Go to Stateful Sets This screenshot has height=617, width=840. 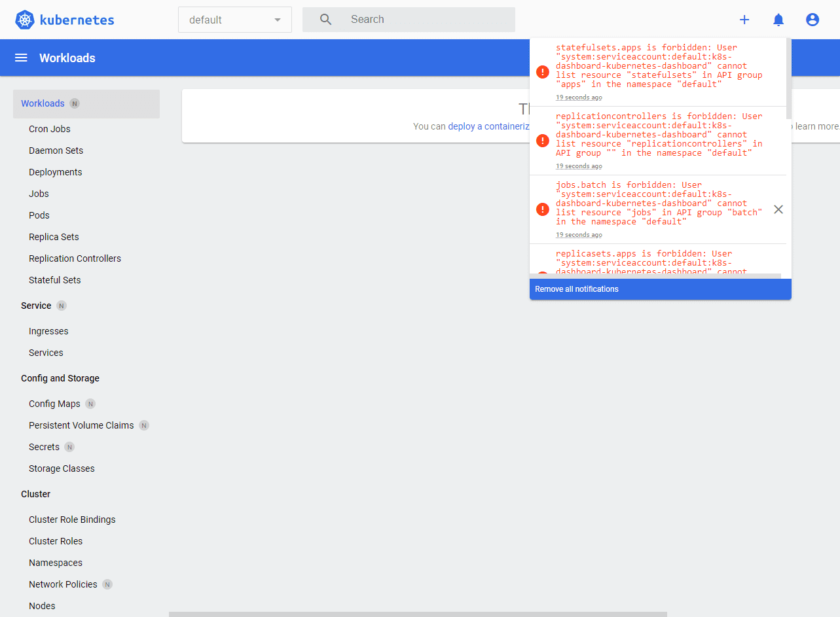(55, 280)
